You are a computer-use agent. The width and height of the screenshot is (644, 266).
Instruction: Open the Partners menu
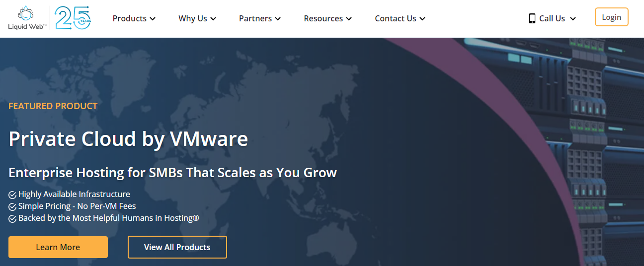[260, 18]
